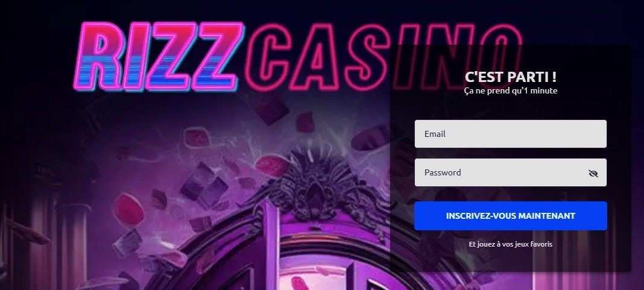
Task: Click into the Email input field
Action: click(511, 134)
